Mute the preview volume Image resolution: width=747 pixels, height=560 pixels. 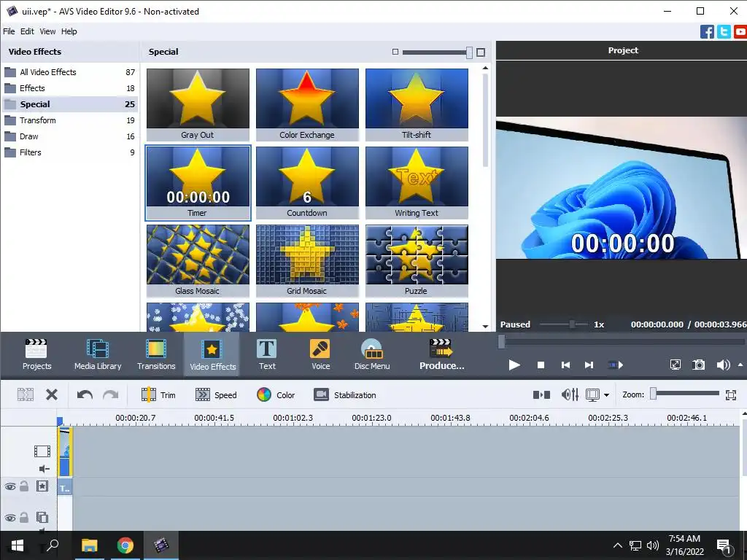pyautogui.click(x=723, y=365)
